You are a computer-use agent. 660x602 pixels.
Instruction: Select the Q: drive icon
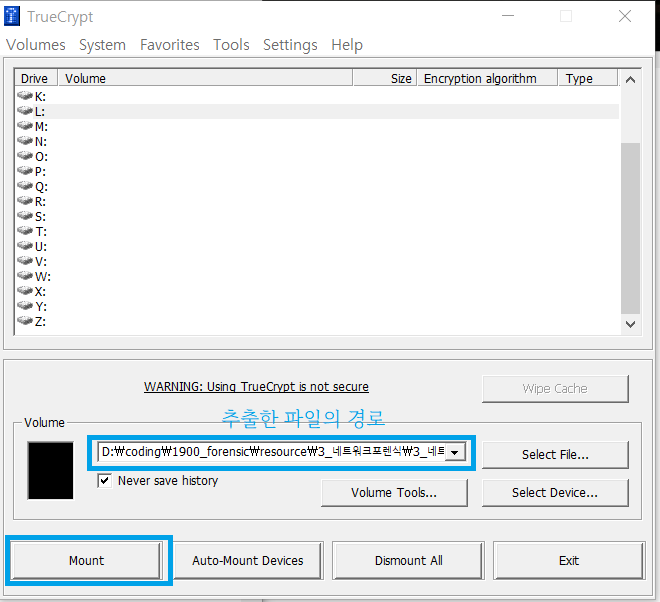pos(25,186)
